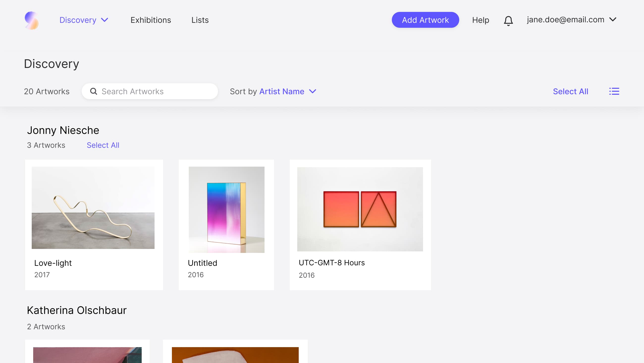Click the UTC-GMT-8 Hours title
This screenshot has height=363, width=644.
(x=332, y=263)
